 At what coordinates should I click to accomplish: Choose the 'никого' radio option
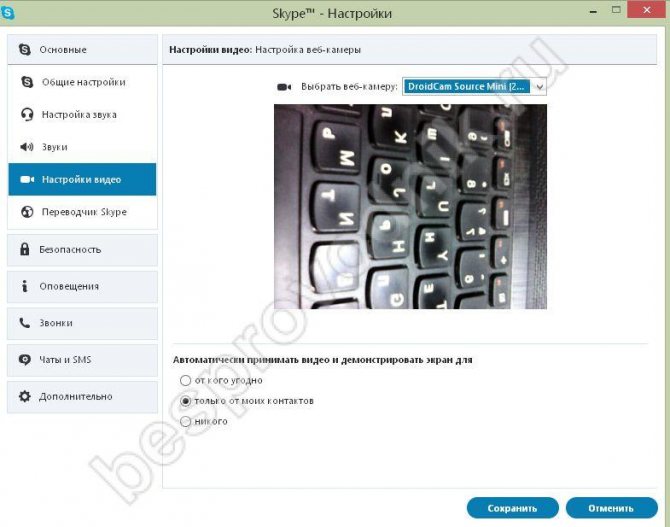point(185,421)
